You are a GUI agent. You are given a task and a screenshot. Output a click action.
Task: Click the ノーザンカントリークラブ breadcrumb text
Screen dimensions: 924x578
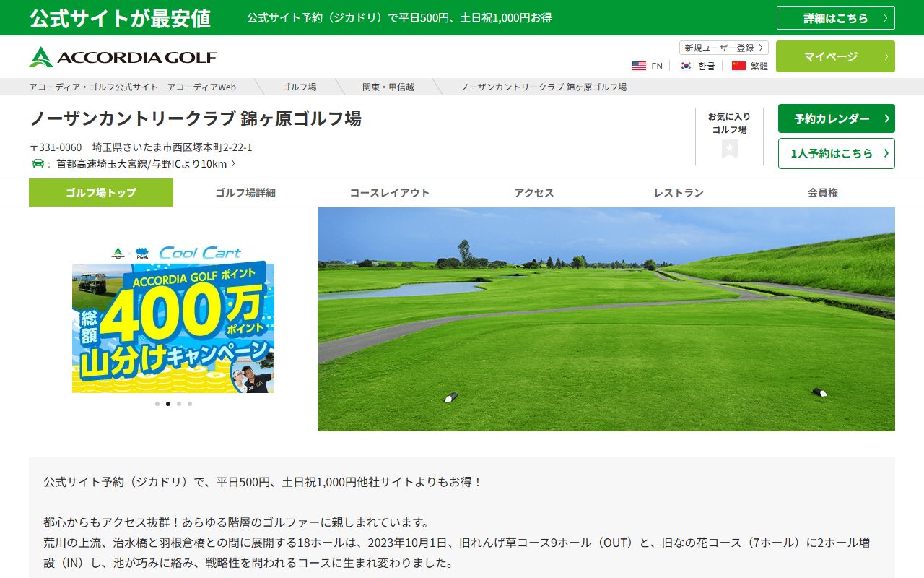point(544,87)
